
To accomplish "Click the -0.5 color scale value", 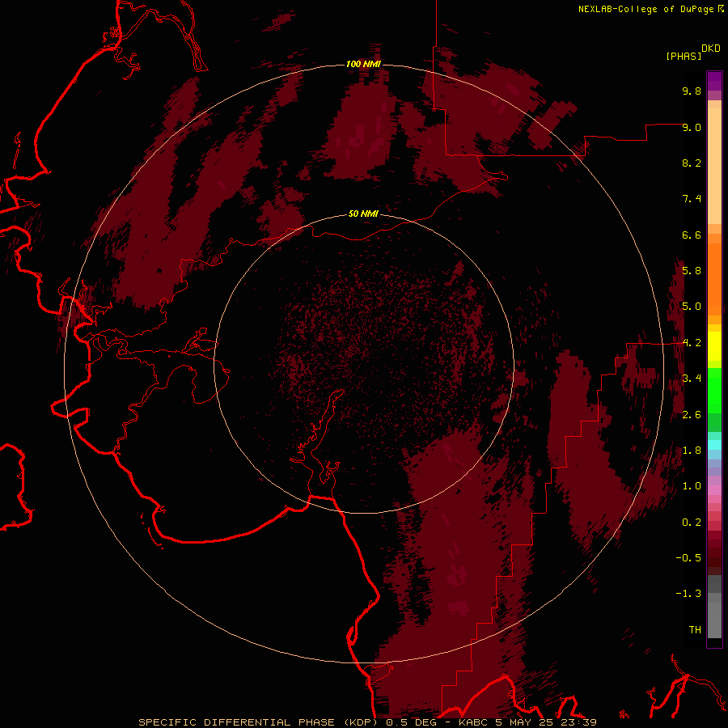I will (688, 558).
